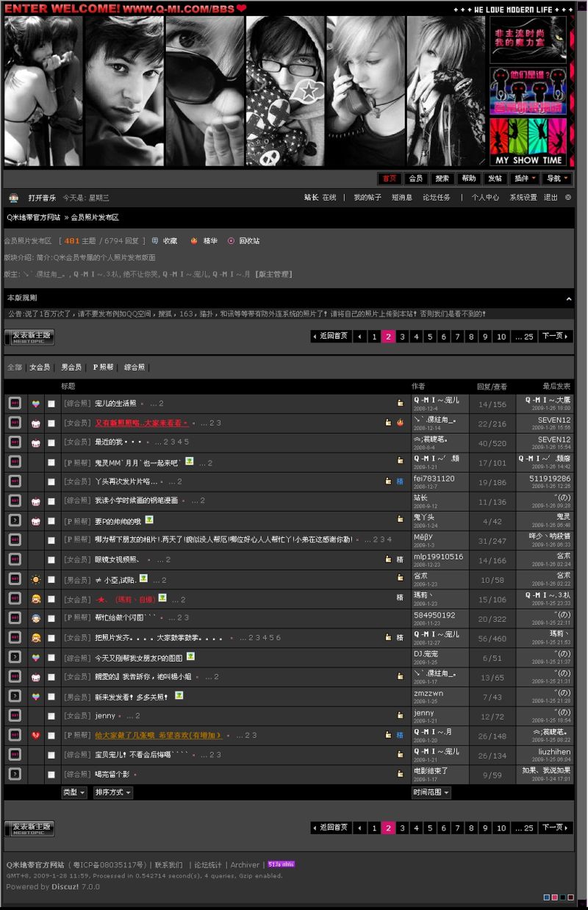Open the 排序方式 sort dropdown

[113, 792]
